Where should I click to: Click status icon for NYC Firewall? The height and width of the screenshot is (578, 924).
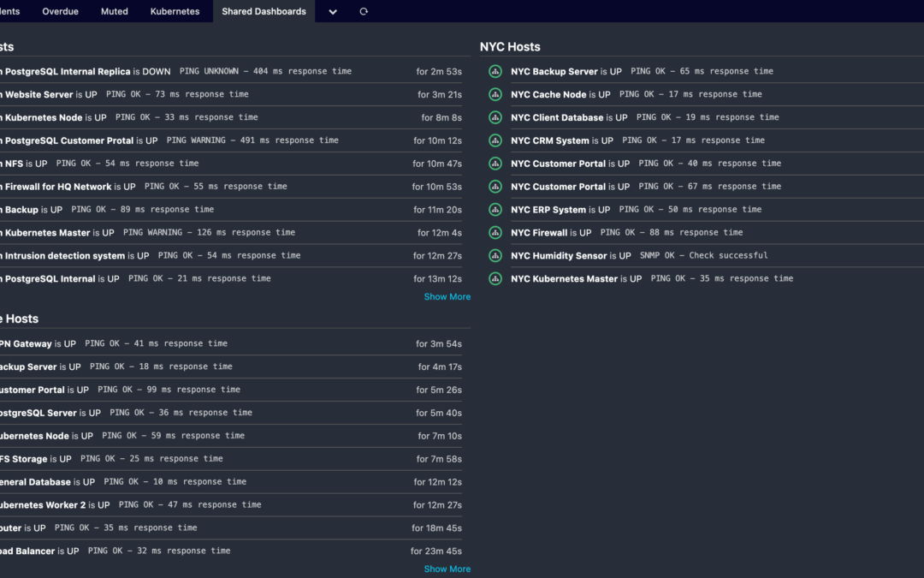[x=495, y=232]
